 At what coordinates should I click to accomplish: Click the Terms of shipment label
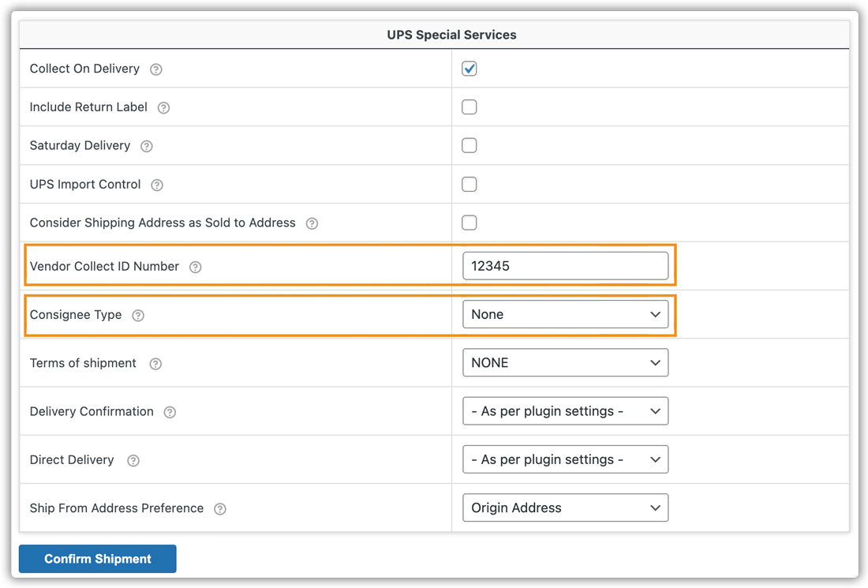(83, 363)
